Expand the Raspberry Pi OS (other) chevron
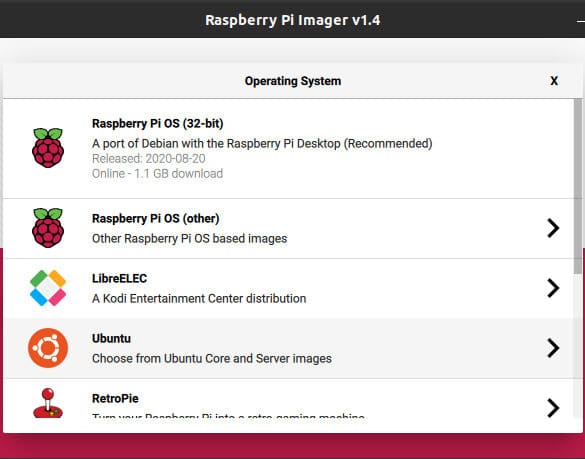The image size is (585, 459). pos(553,228)
